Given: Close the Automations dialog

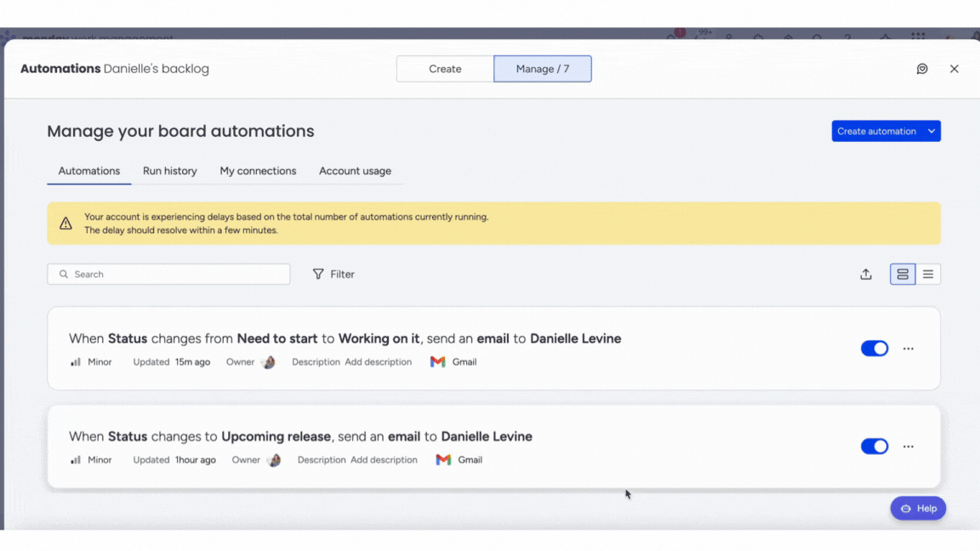Looking at the screenshot, I should pos(954,69).
